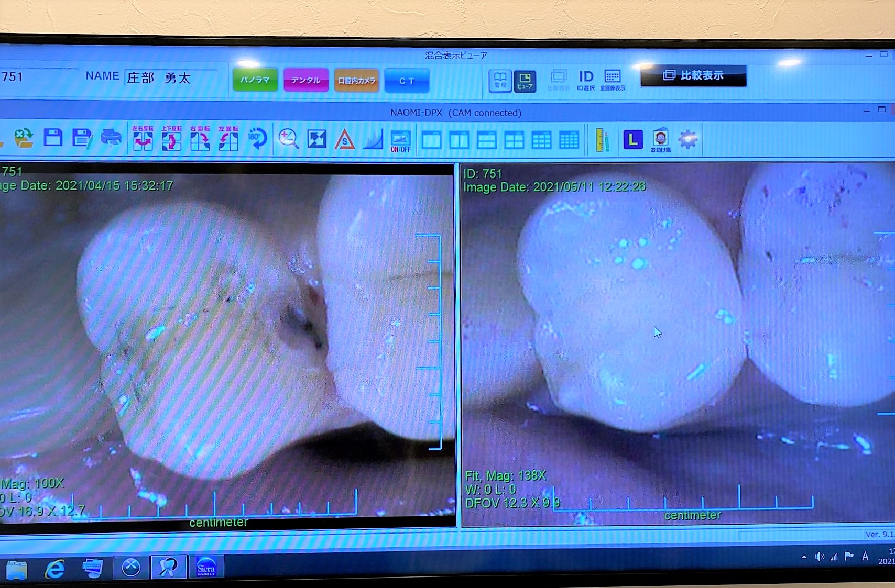
Task: Open the file explorer from taskbar
Action: (x=17, y=569)
